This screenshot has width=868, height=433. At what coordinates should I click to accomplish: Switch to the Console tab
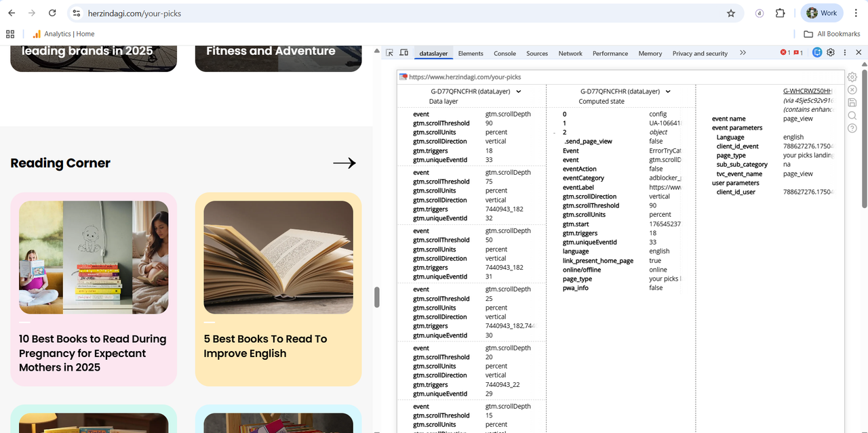tap(505, 54)
